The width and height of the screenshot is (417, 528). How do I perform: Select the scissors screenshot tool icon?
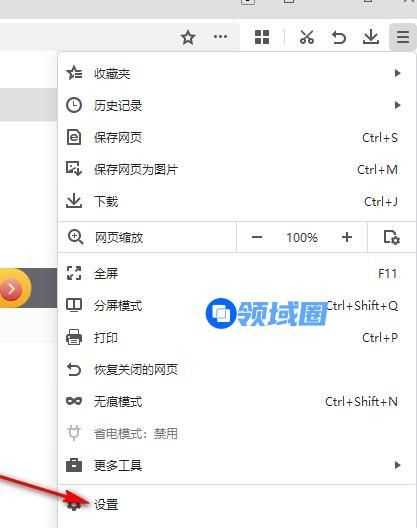pyautogui.click(x=307, y=37)
